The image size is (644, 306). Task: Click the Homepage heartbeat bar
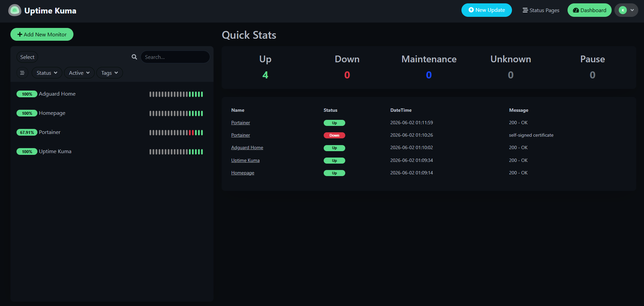(176, 113)
